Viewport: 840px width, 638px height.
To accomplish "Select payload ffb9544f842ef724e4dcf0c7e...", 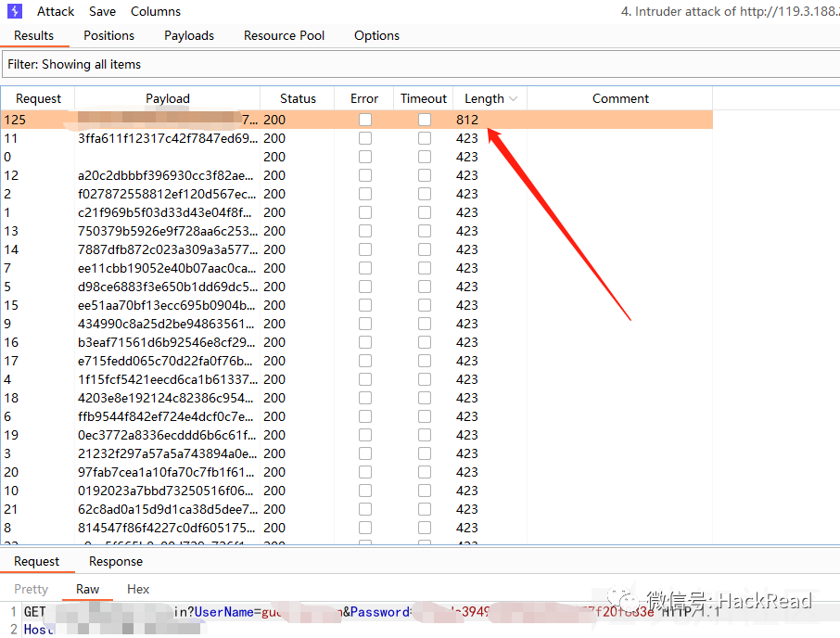I will click(x=167, y=416).
